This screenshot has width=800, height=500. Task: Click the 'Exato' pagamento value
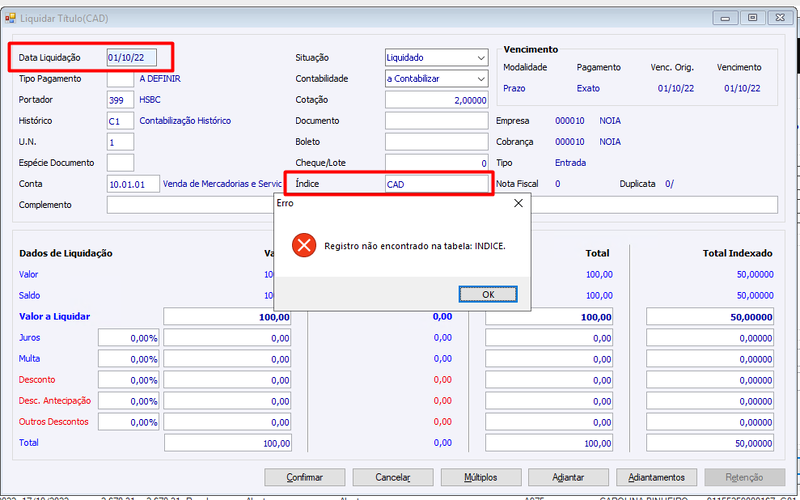coord(588,88)
